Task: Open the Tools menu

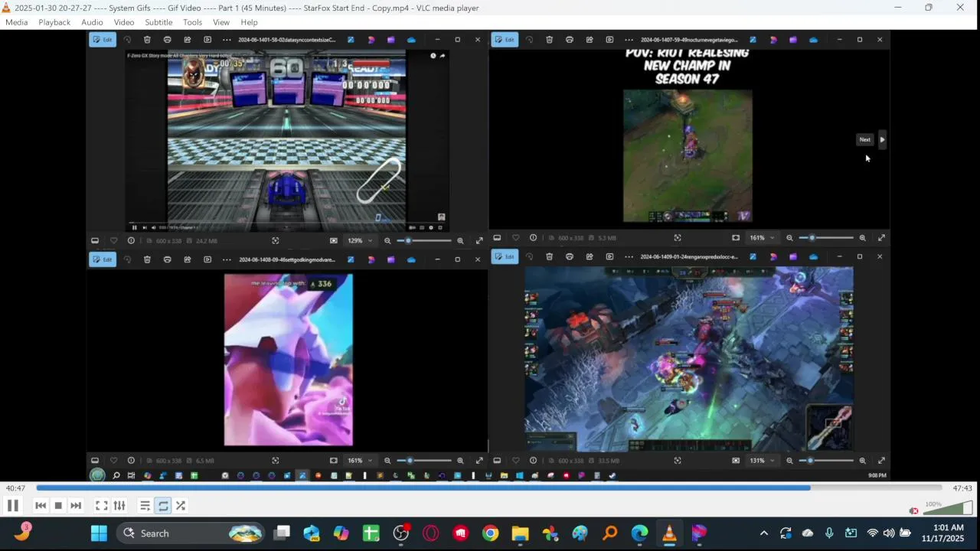Action: (192, 22)
